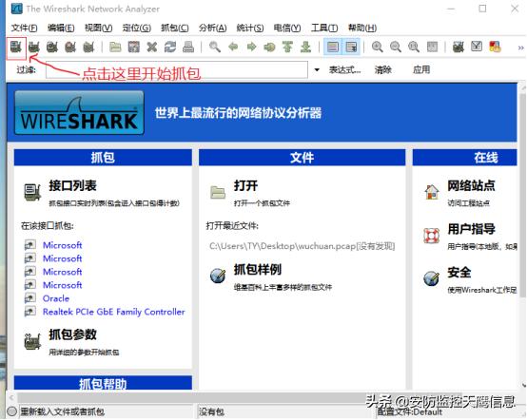Jump to the first packet
The image size is (527, 420).
[287, 47]
